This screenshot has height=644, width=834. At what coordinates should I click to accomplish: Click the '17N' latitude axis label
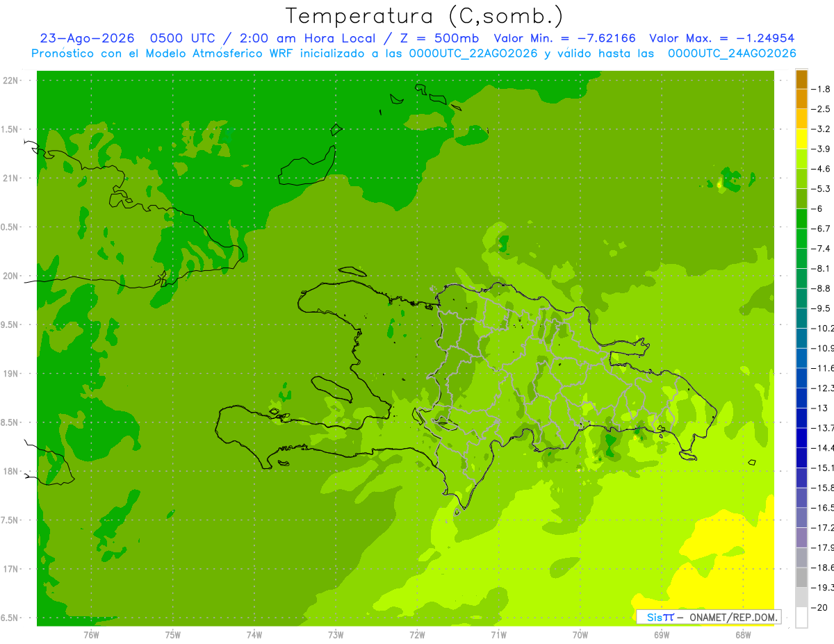point(10,569)
